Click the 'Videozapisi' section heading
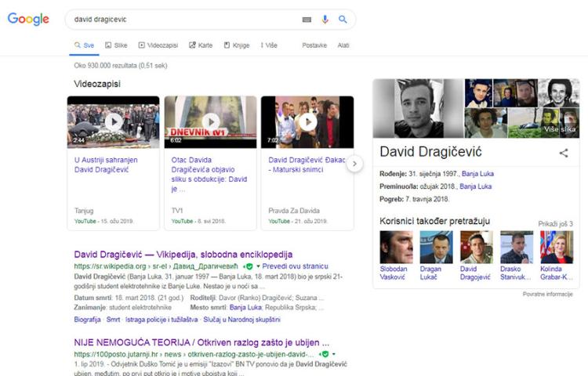Screen dimensions: 588x376 (97, 84)
